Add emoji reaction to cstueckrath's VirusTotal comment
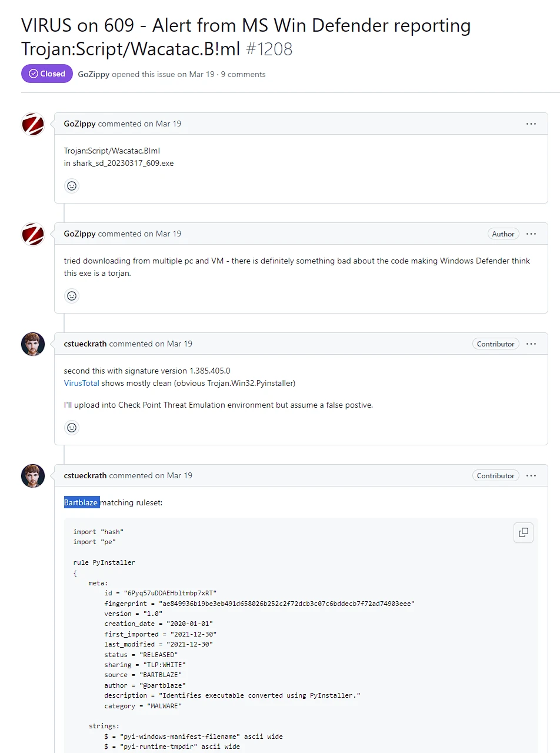560x753 pixels. tap(72, 428)
